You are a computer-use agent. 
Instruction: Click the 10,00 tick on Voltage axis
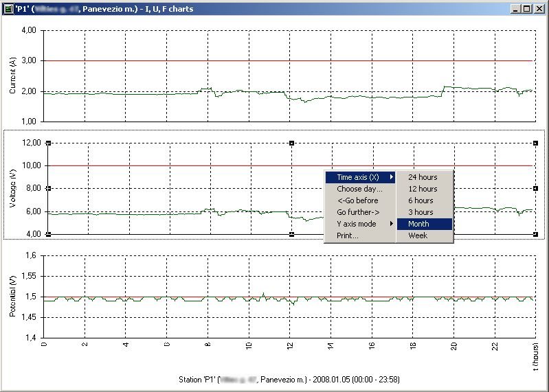tap(32, 165)
